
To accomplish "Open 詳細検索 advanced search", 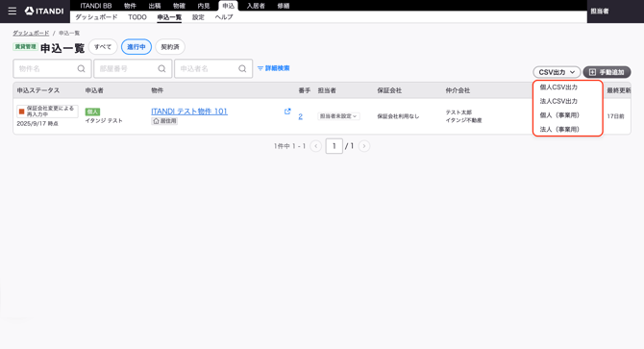I will [x=274, y=68].
